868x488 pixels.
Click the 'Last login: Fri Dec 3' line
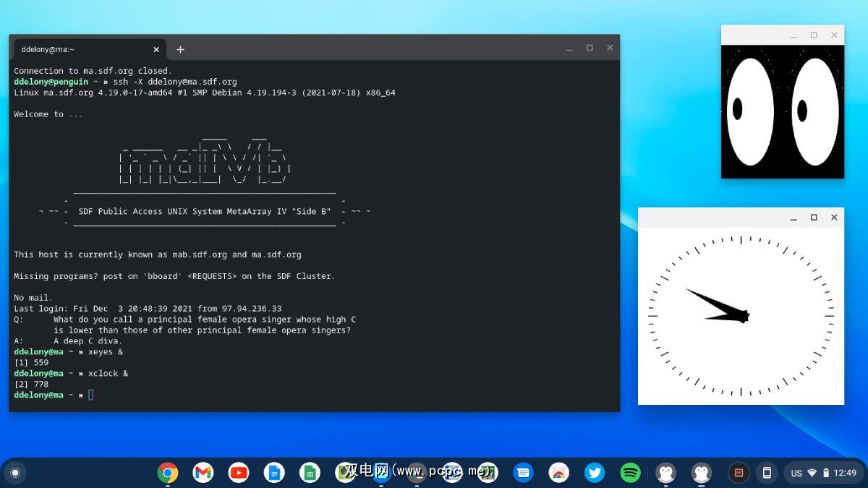(148, 309)
